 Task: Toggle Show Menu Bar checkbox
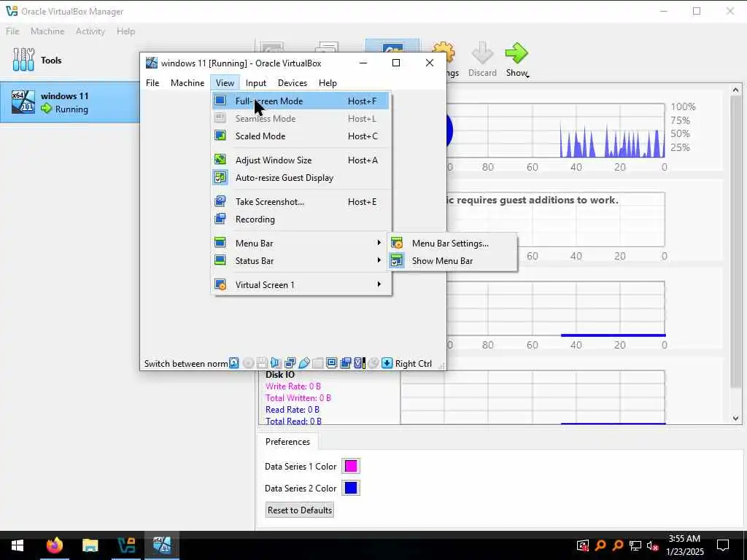pos(452,260)
